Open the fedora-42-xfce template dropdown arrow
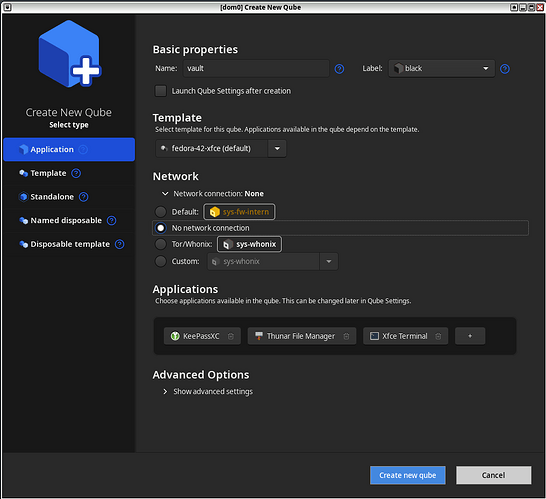The image size is (546, 499). pyautogui.click(x=277, y=149)
